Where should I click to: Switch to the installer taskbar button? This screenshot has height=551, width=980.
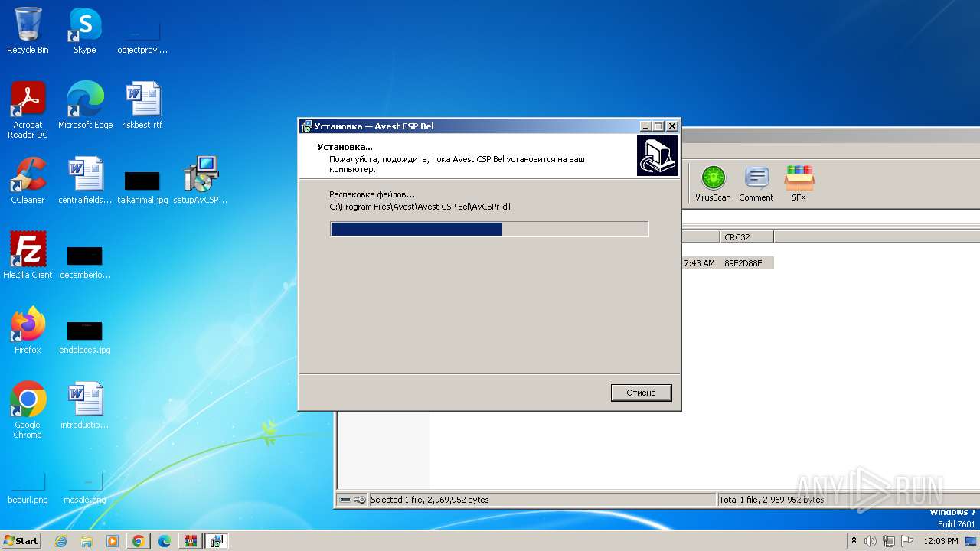click(217, 541)
